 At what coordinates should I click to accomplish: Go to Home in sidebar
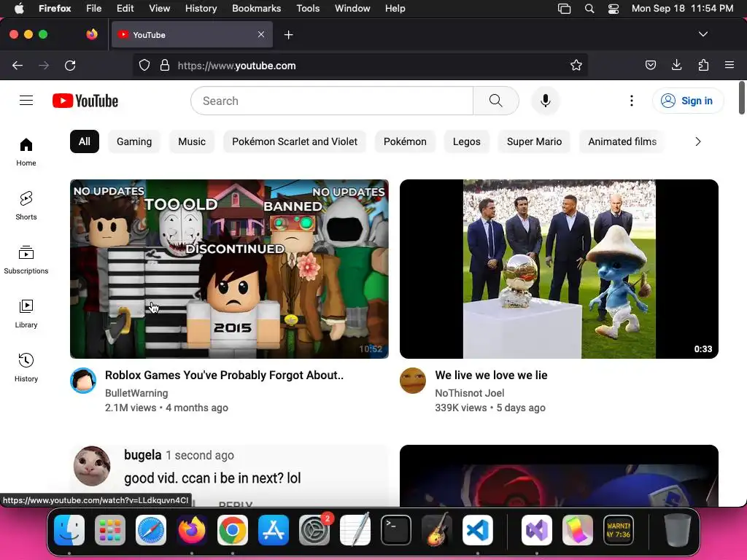tap(26, 152)
